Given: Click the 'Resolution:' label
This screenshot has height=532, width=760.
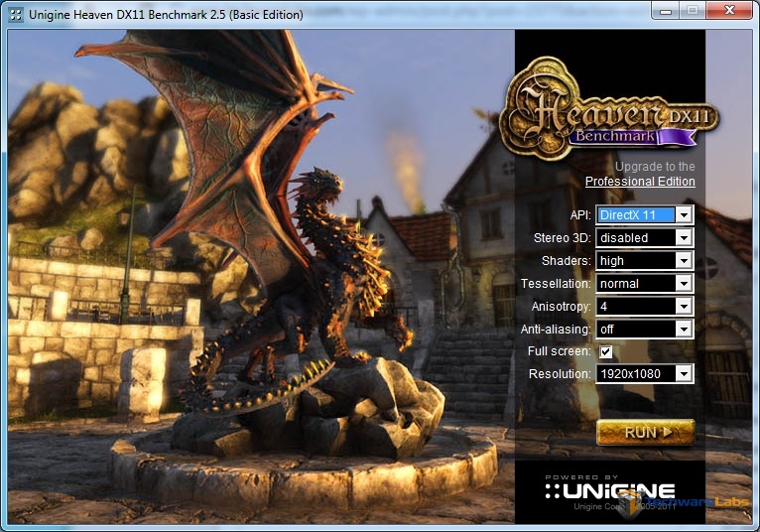Looking at the screenshot, I should (560, 374).
